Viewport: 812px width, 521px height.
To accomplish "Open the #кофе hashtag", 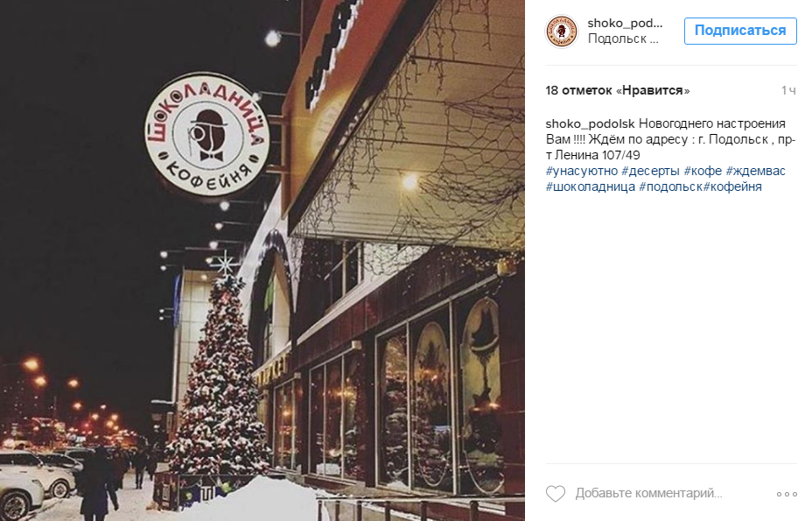I will [x=703, y=171].
